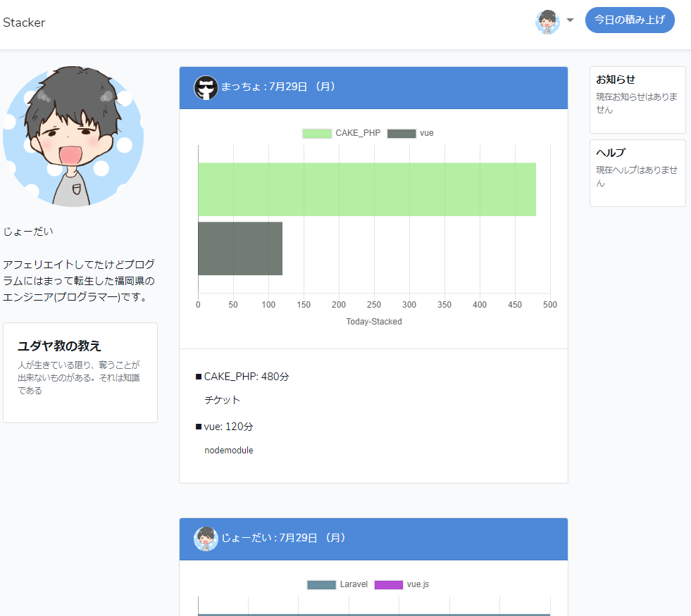The image size is (691, 616).
Task: Select the quote text starting with 人が生きている限り
Action: pos(79,378)
